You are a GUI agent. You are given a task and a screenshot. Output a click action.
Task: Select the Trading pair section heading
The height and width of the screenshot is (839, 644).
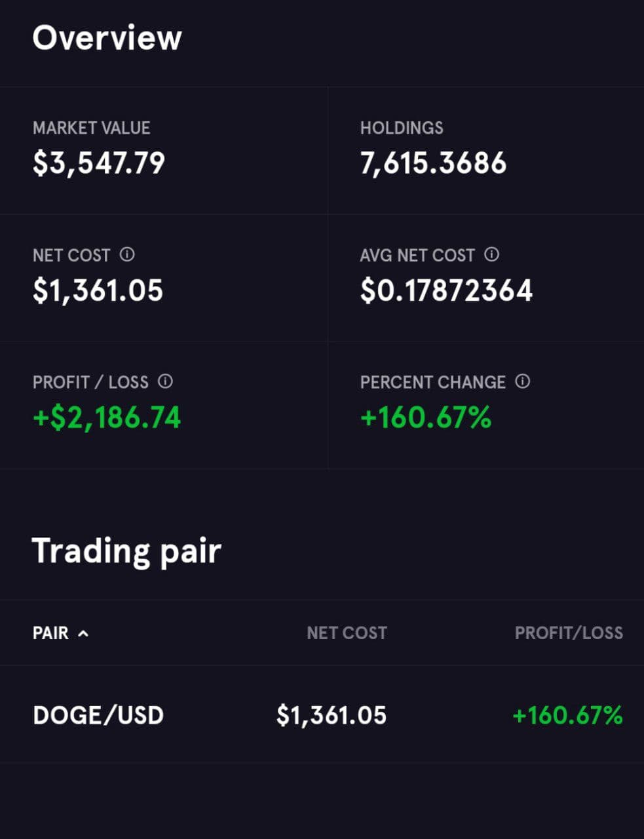[x=126, y=551]
